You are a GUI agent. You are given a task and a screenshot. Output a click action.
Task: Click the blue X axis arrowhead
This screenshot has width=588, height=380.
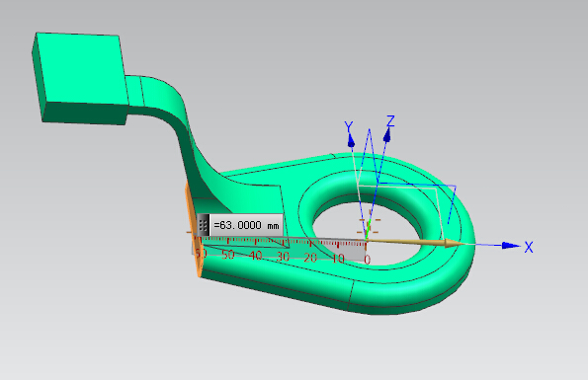pyautogui.click(x=511, y=245)
